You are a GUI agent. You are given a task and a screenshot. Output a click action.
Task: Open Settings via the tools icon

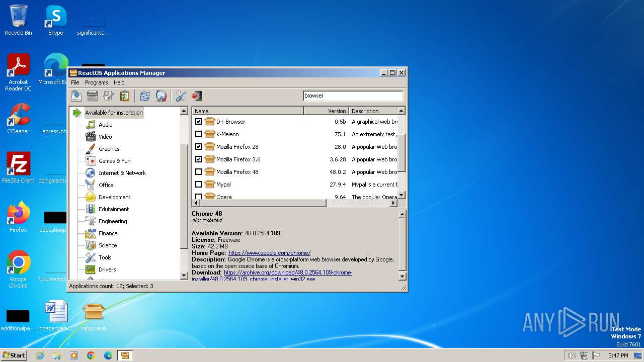(x=181, y=96)
